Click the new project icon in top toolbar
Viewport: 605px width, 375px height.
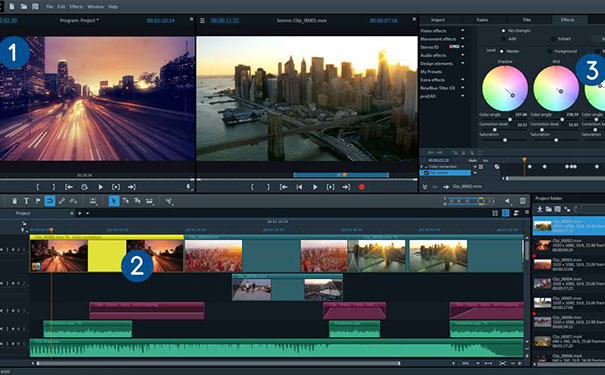[12, 7]
